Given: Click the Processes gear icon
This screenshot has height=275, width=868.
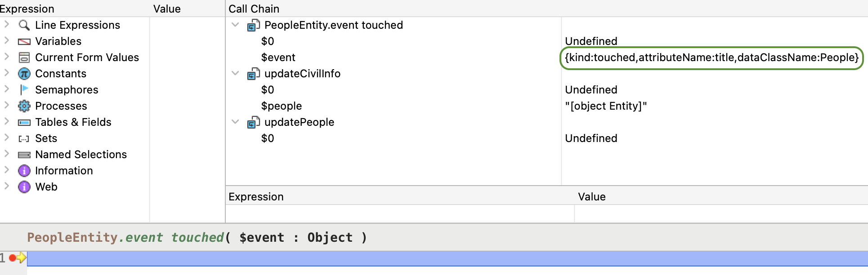Looking at the screenshot, I should click(x=24, y=106).
